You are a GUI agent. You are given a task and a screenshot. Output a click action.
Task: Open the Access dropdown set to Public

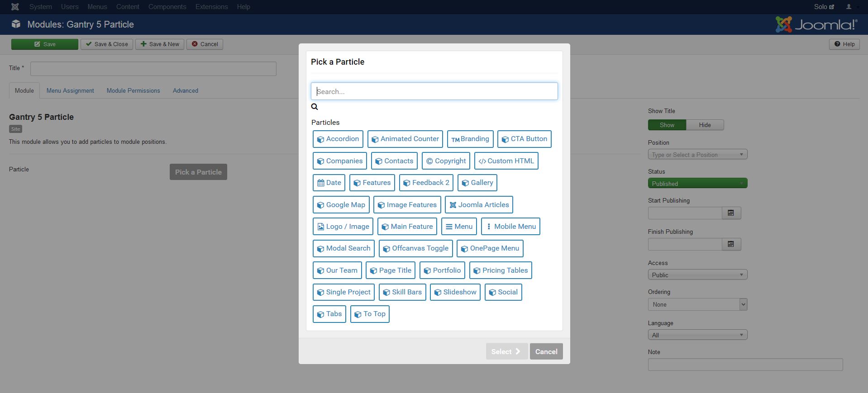[x=697, y=275]
